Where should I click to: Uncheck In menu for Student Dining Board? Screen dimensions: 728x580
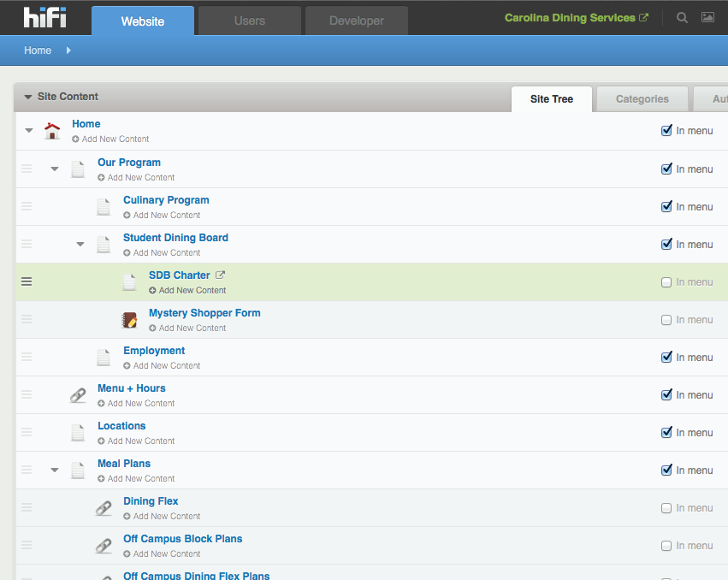click(x=666, y=245)
